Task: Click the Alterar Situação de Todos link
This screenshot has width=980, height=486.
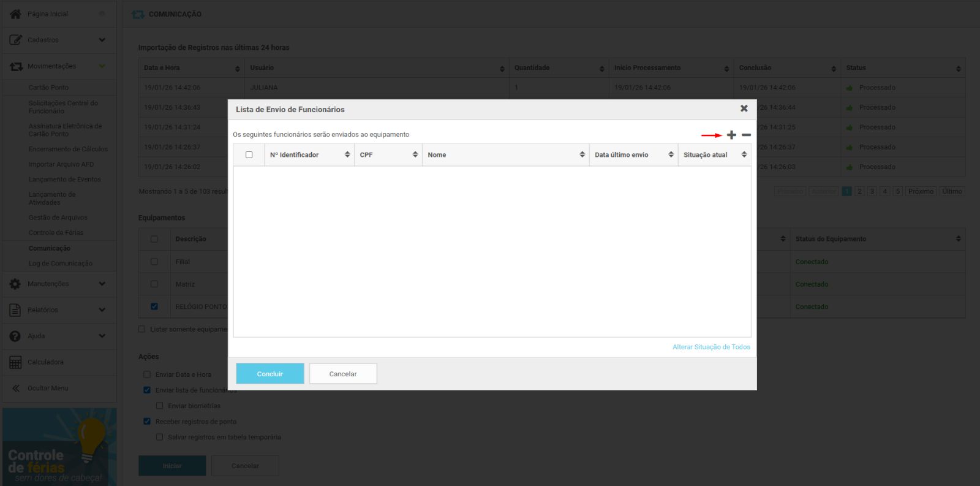Action: coord(711,347)
